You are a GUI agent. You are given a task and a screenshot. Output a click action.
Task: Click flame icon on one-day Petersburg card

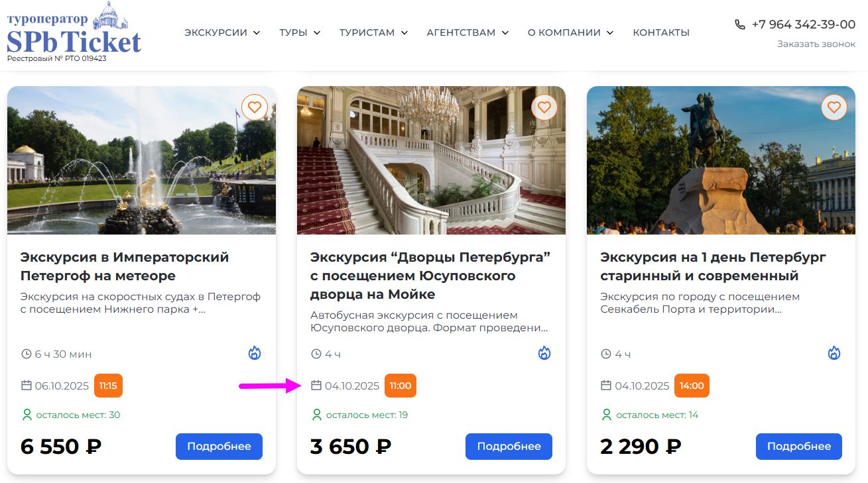pyautogui.click(x=834, y=353)
